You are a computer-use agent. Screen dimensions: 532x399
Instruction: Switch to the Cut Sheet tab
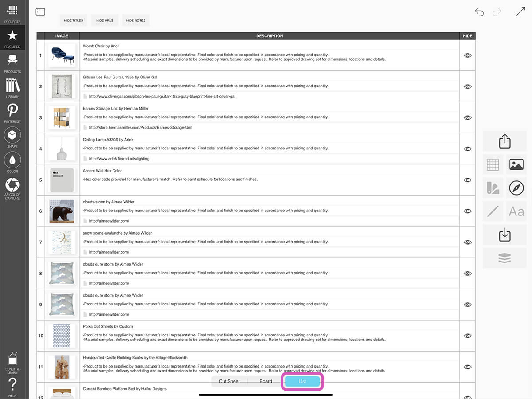[x=229, y=381]
